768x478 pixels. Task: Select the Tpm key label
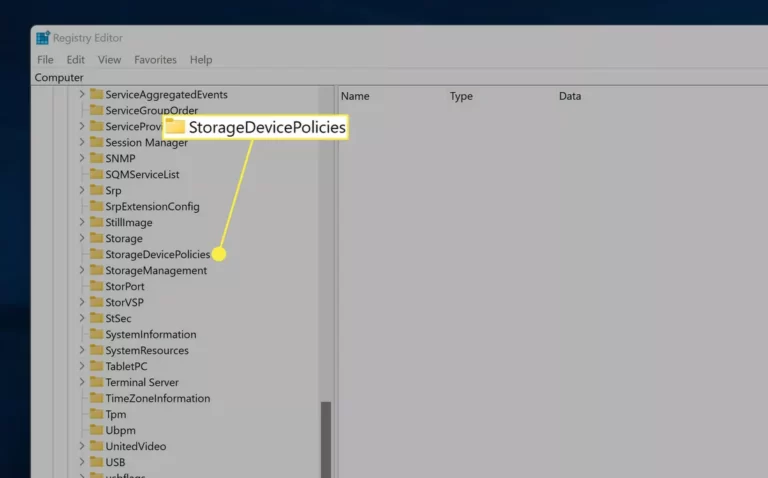click(116, 414)
